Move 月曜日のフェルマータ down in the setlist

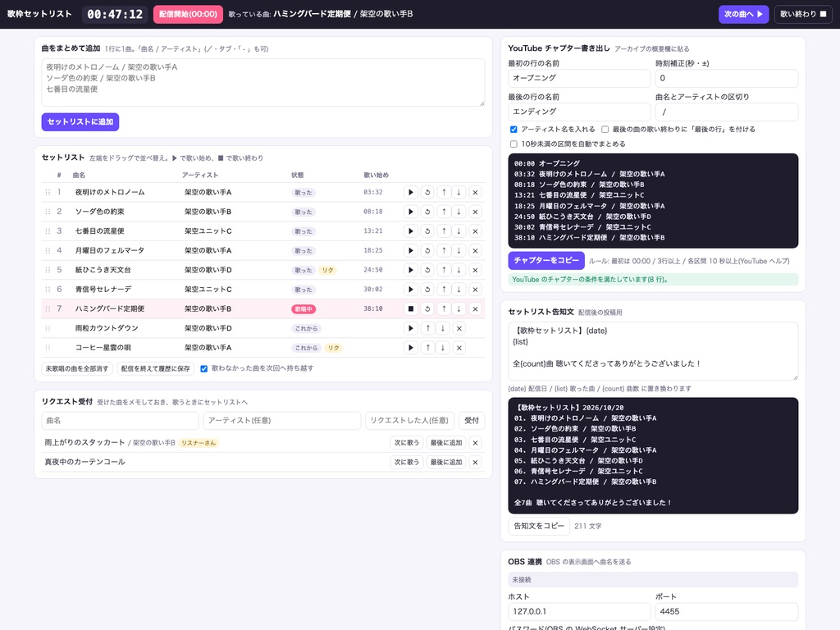tap(459, 250)
